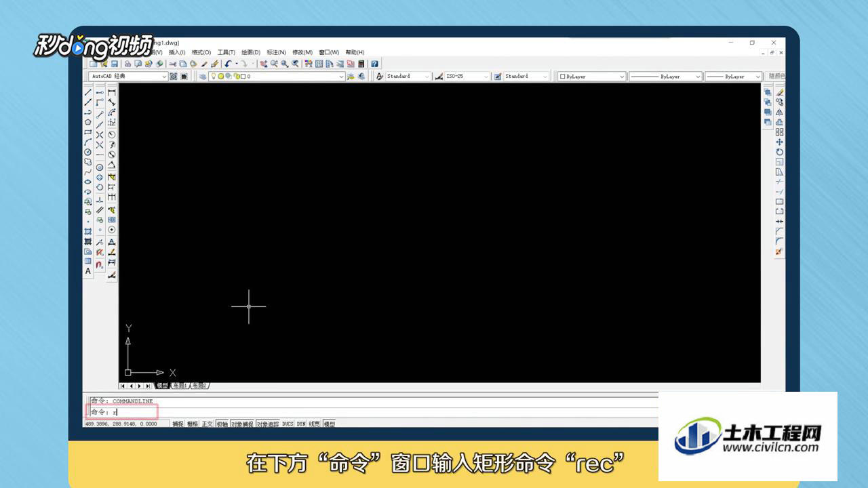Select the Table tool in Draw toolbar
The image size is (868, 488).
click(88, 261)
